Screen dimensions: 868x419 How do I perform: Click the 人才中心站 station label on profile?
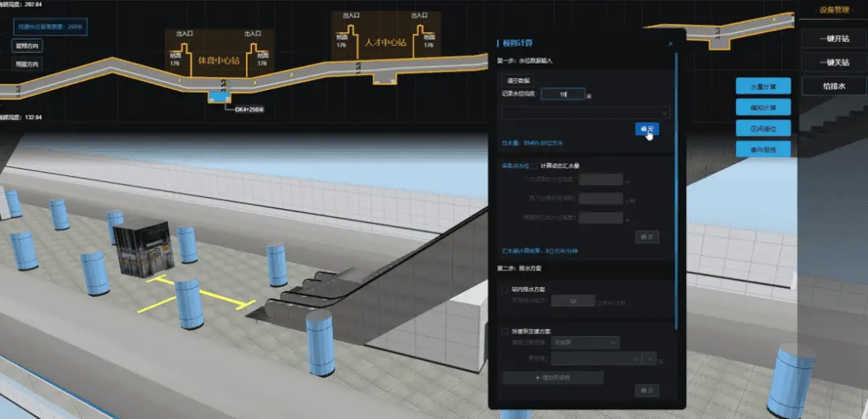385,42
